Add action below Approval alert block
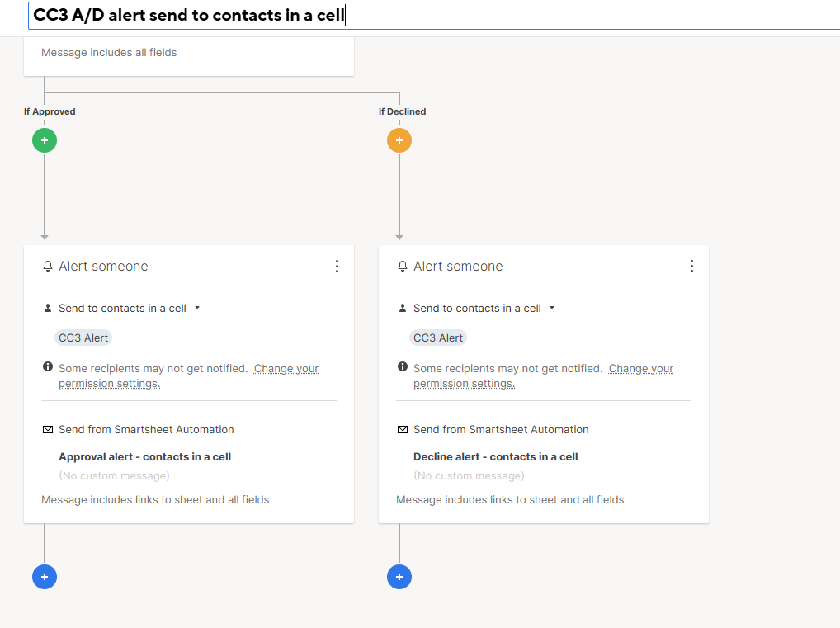Viewport: 840px width, 628px height. 45,577
